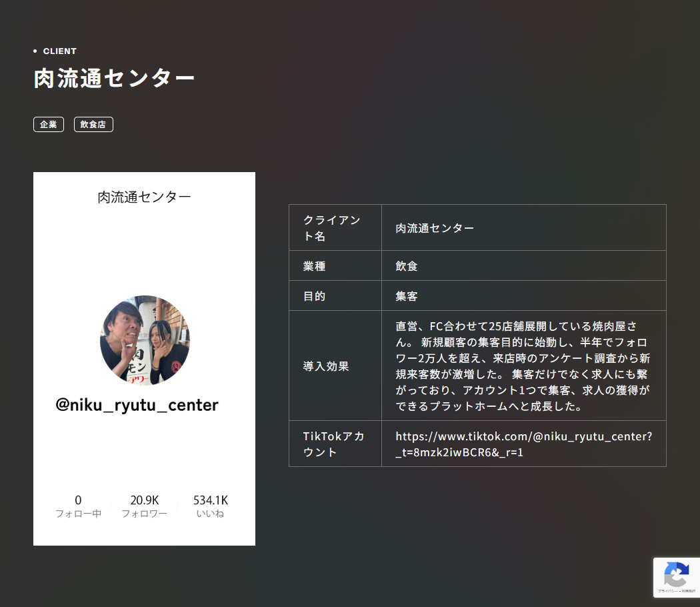Click the 飲食店 tag
The width and height of the screenshot is (700, 607).
93,124
